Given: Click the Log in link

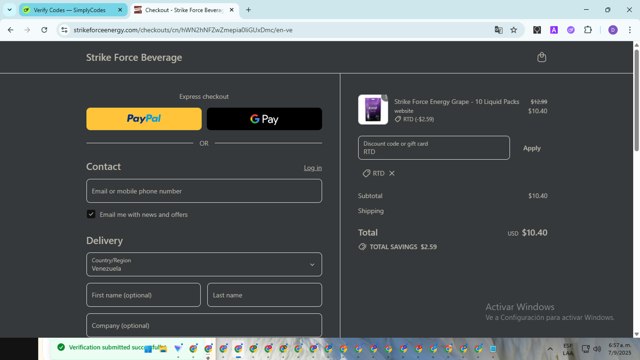Looking at the screenshot, I should click(313, 168).
